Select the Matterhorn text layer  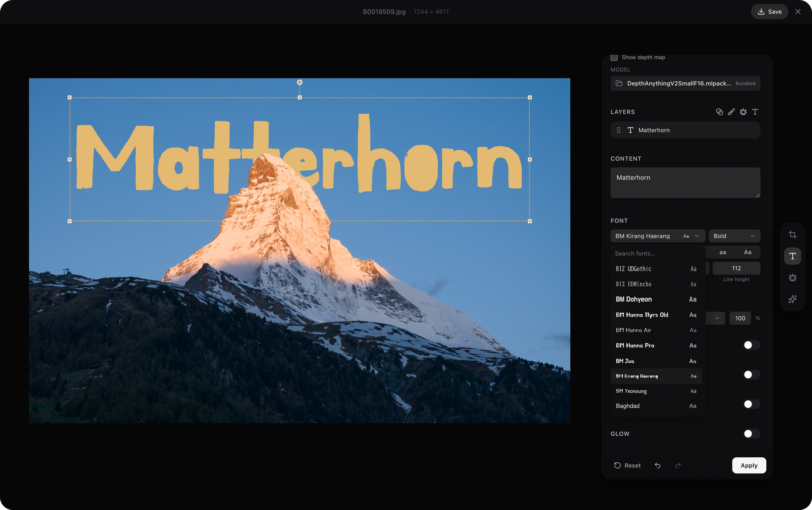pyautogui.click(x=685, y=130)
